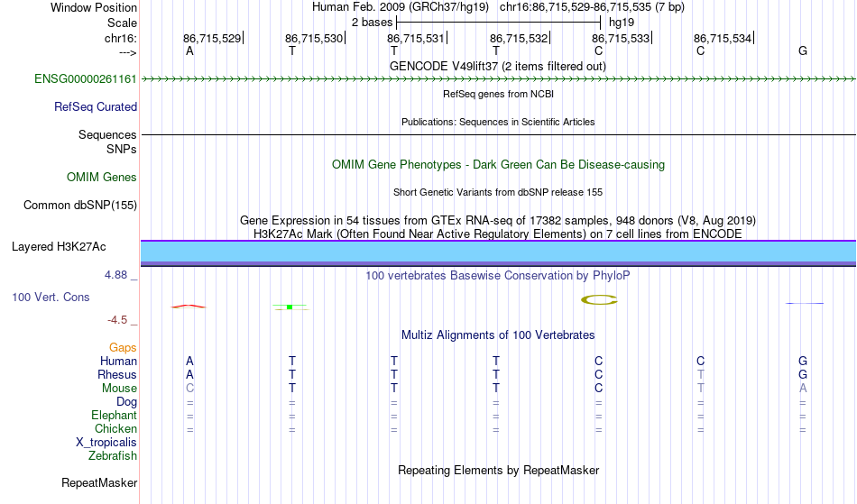Click the blue PhyloP logo dash
The width and height of the screenshot is (857, 504).
click(x=805, y=303)
